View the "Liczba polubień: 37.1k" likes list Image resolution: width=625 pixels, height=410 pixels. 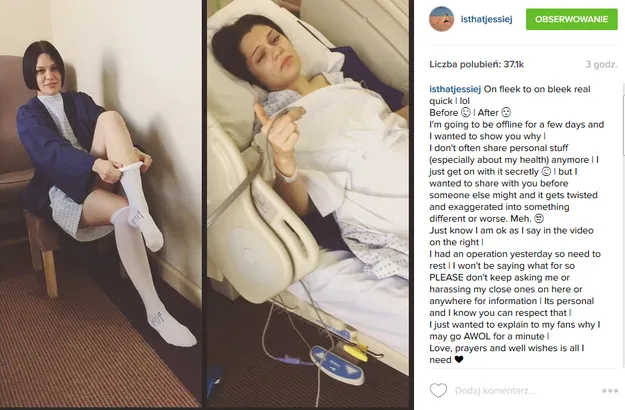point(476,64)
